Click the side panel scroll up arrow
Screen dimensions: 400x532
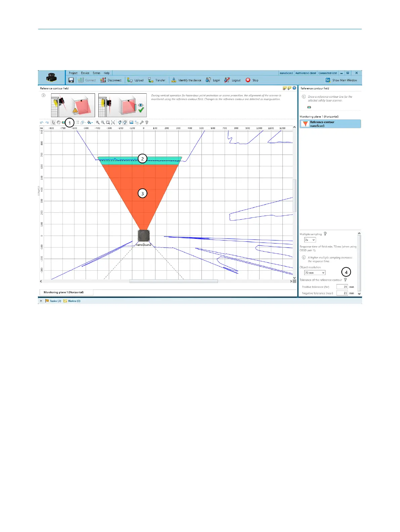pos(359,233)
